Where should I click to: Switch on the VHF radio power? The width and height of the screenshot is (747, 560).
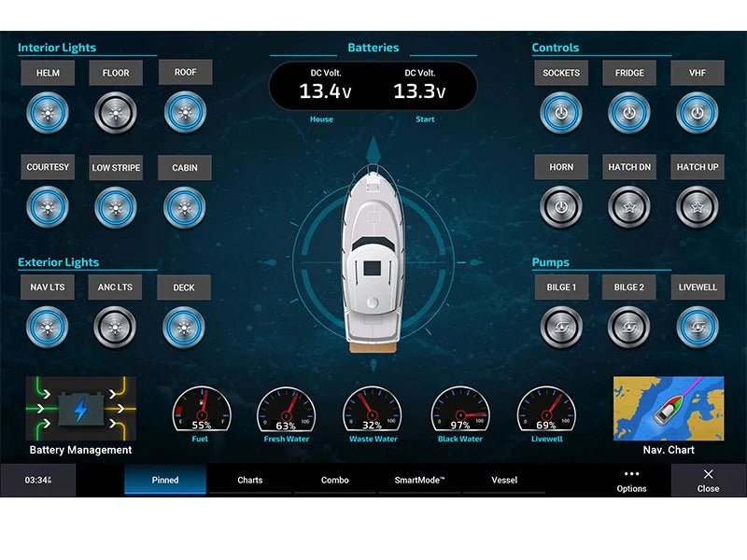point(698,112)
